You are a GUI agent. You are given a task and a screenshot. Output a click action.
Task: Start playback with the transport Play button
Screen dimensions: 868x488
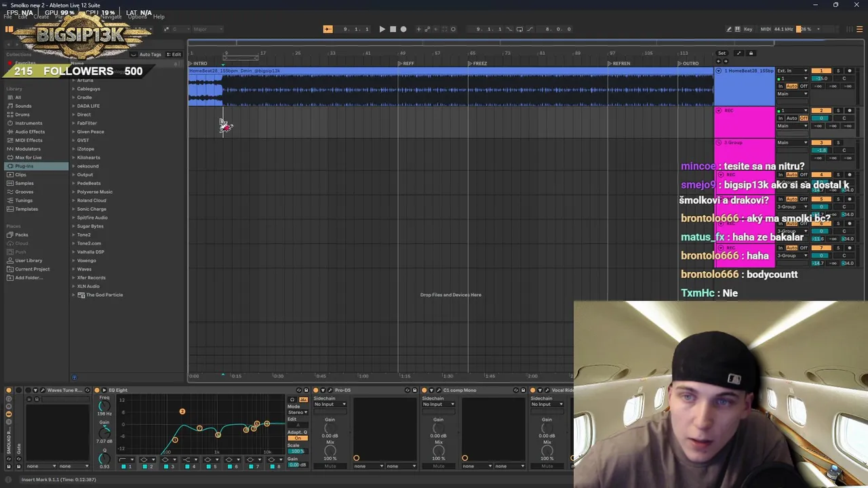(382, 29)
